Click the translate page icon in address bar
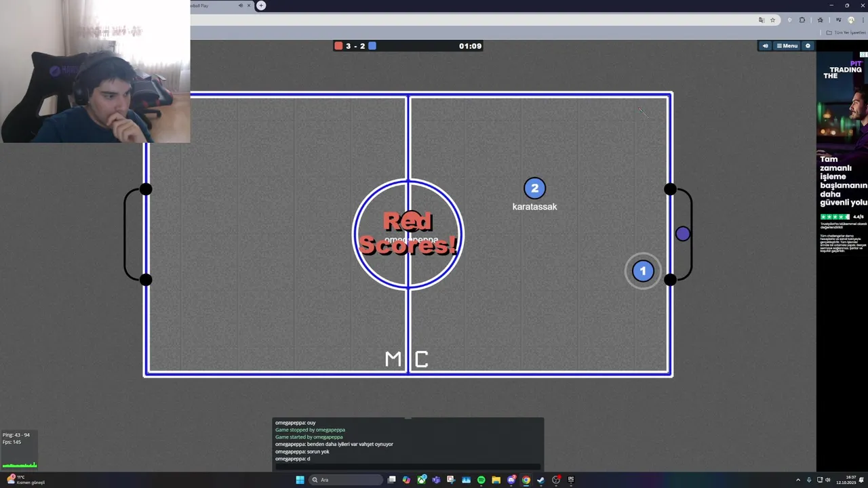The image size is (868, 488). pos(762,20)
